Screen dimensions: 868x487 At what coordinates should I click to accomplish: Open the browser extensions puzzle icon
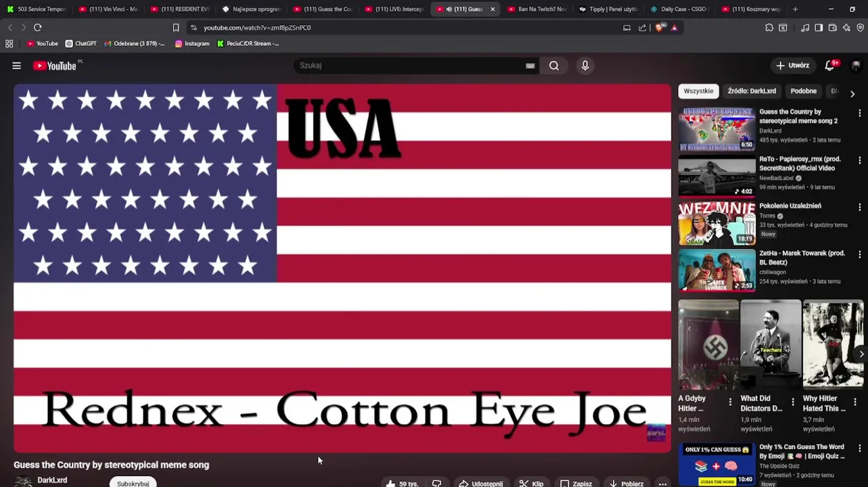[769, 28]
